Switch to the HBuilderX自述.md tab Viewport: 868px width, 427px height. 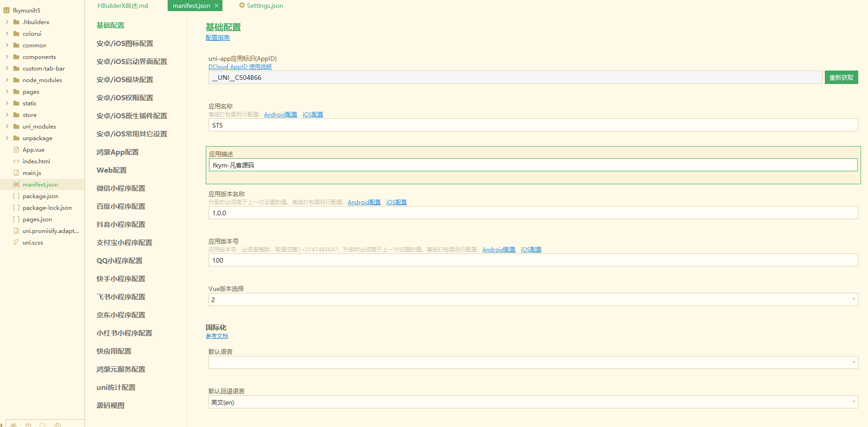(122, 6)
